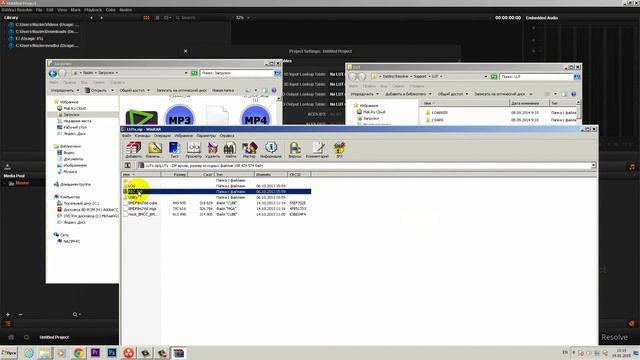
Task: Expand the WinRAR archive path dropdown arrow
Action: (593, 165)
